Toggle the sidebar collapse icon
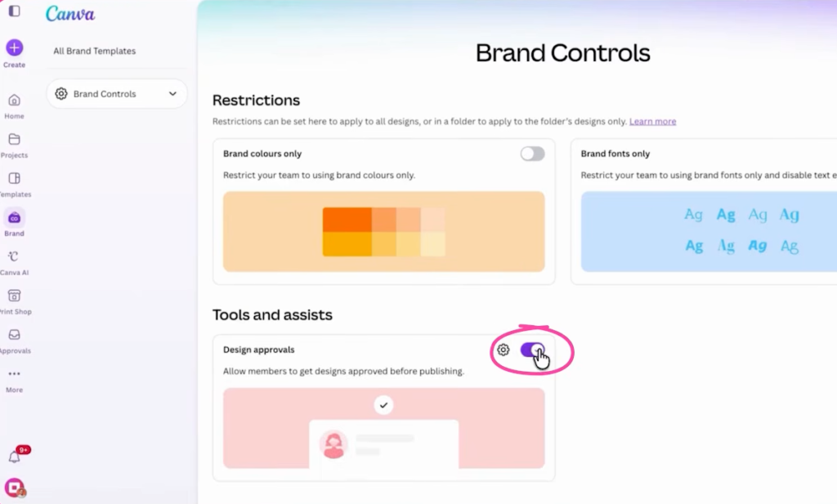The width and height of the screenshot is (837, 504). [15, 11]
